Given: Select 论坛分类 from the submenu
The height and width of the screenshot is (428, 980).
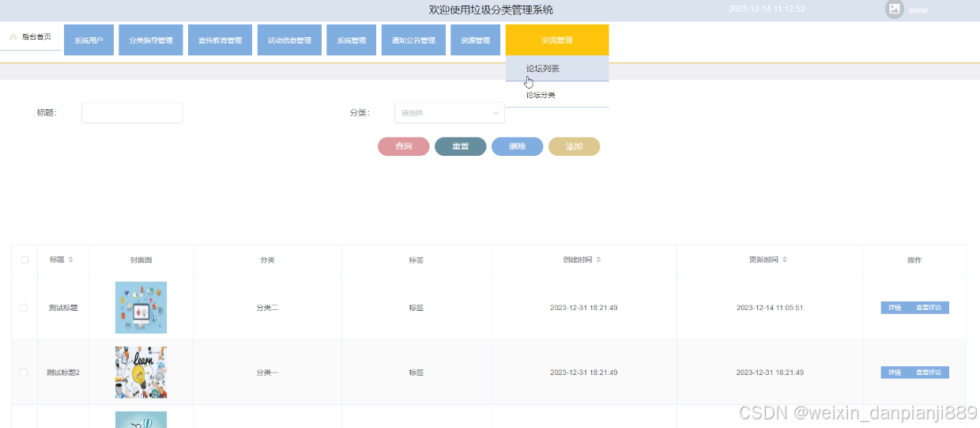Looking at the screenshot, I should tap(557, 95).
